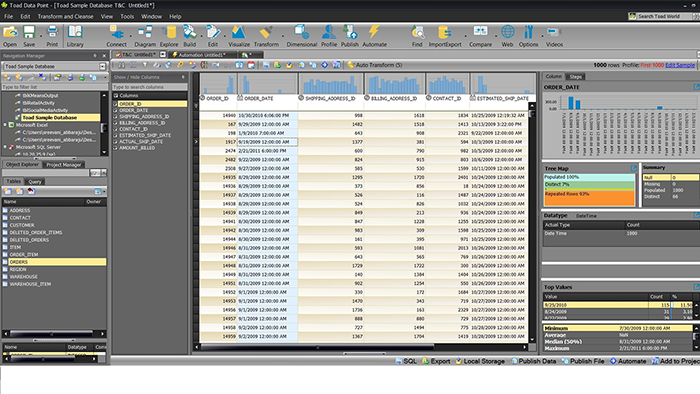Click the green Distinct 7% block
The width and height of the screenshot is (700, 394).
[589, 185]
